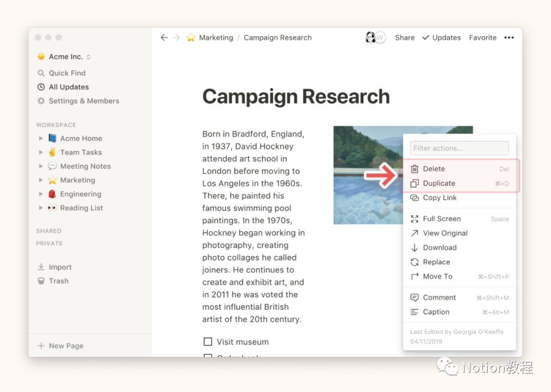This screenshot has width=551, height=392.
Task: Open Reading List in sidebar
Action: pos(81,208)
